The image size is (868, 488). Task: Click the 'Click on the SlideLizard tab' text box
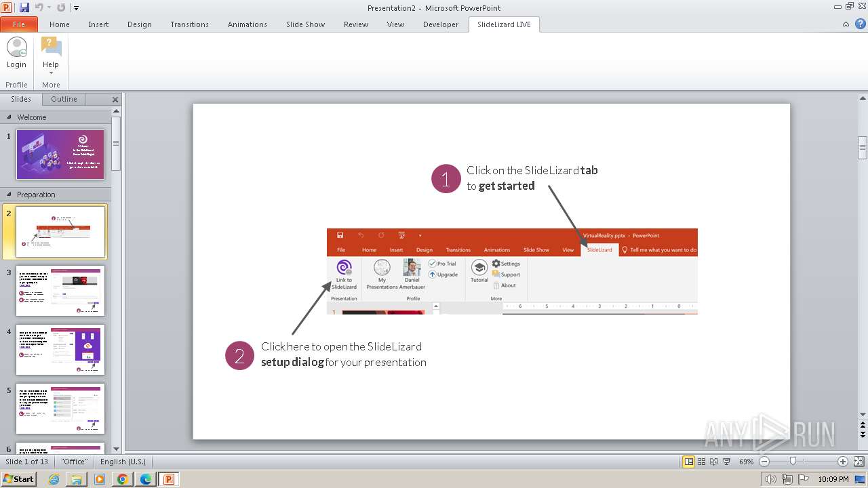tap(532, 178)
